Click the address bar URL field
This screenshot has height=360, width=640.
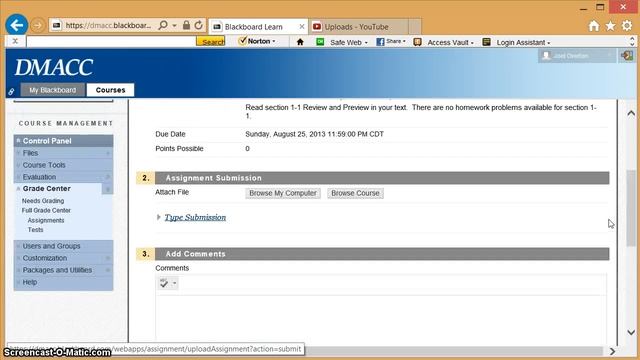click(x=108, y=25)
